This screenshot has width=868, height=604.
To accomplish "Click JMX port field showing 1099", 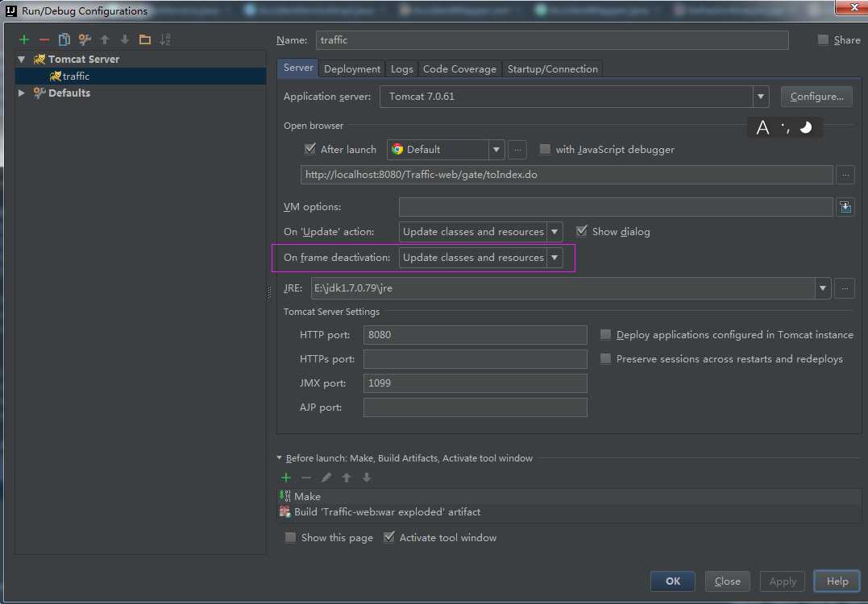I will [x=475, y=383].
